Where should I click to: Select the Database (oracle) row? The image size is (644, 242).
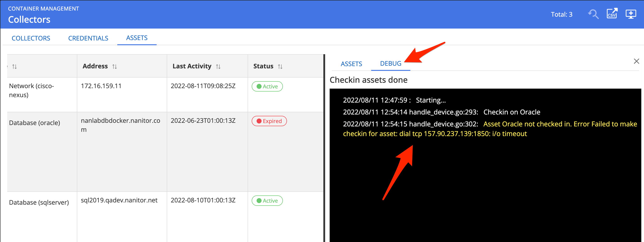pos(35,123)
